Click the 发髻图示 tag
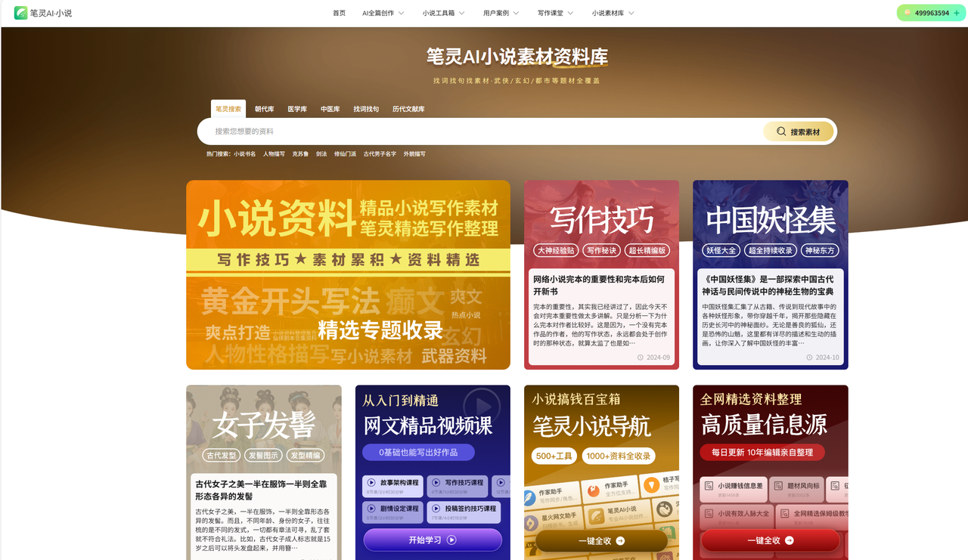This screenshot has width=968, height=560. (x=263, y=455)
